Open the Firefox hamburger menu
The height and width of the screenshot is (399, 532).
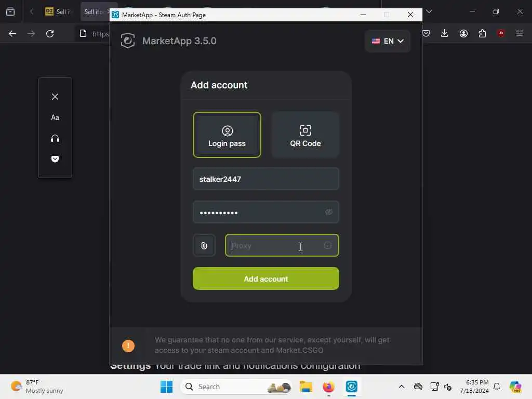click(520, 33)
